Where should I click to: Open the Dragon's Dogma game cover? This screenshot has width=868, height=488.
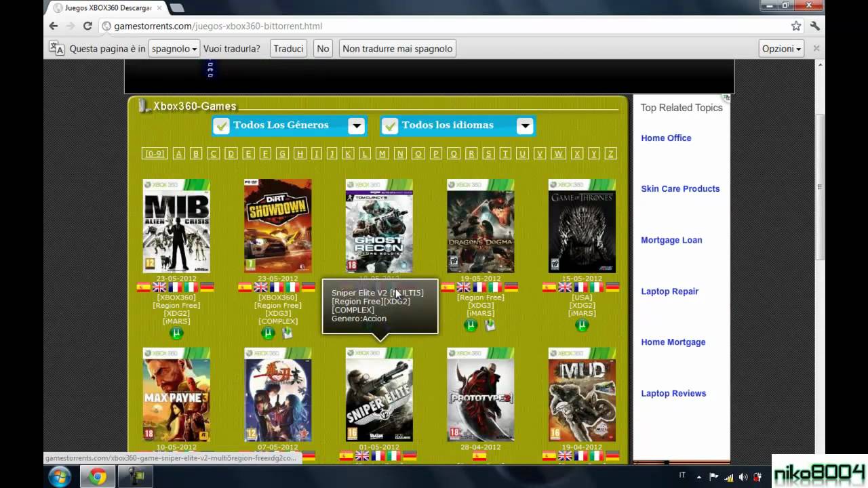click(x=481, y=226)
